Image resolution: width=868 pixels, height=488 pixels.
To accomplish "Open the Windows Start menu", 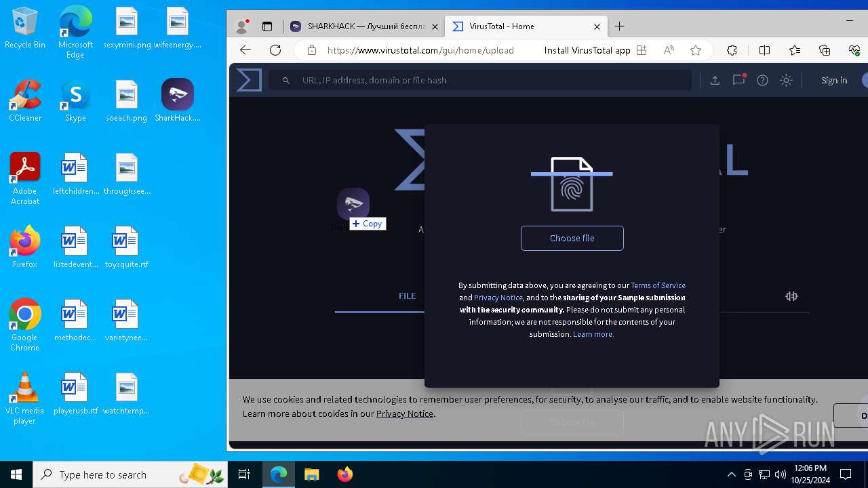I will click(16, 474).
